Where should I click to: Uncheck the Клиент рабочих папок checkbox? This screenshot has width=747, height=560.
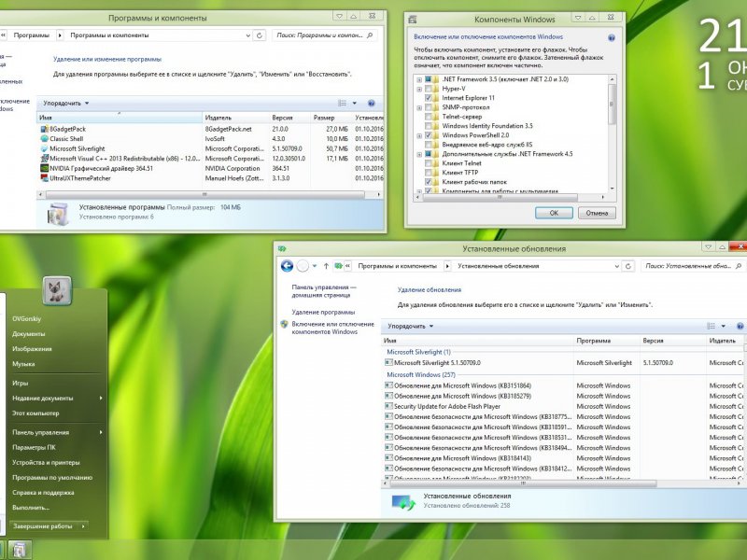click(429, 182)
